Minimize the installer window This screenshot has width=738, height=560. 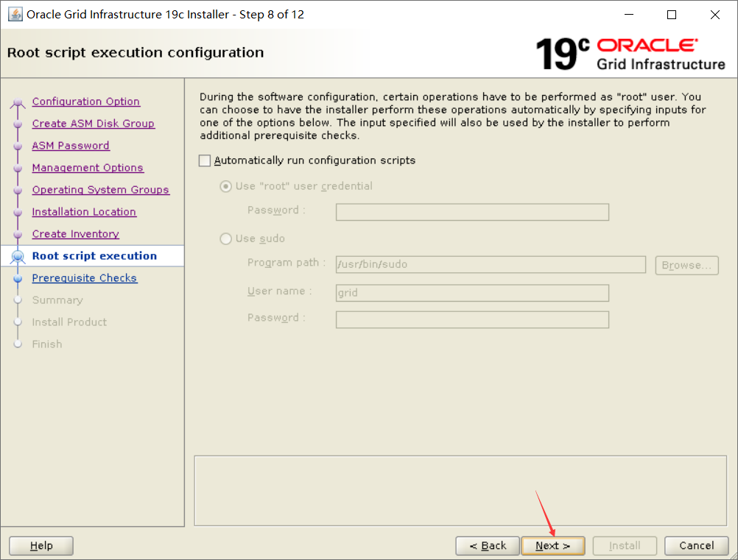[629, 15]
